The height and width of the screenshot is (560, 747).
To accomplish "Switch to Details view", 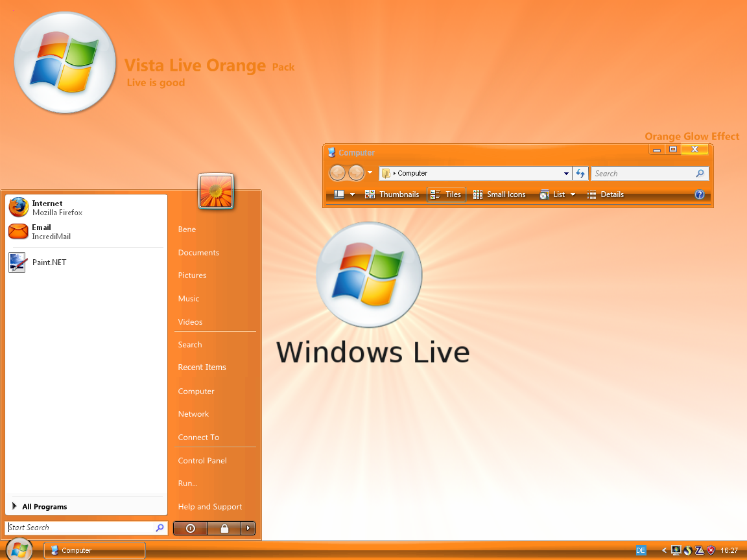I will pos(606,194).
